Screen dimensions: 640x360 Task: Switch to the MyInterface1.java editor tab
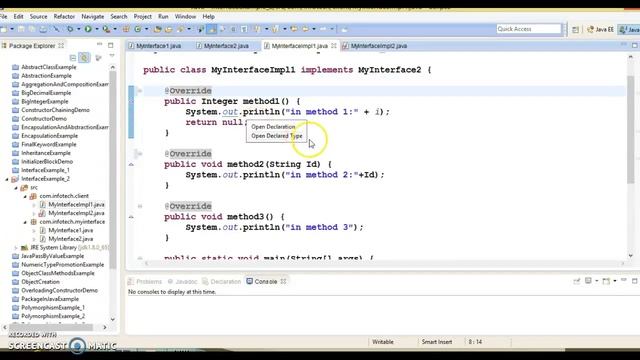coord(158,46)
